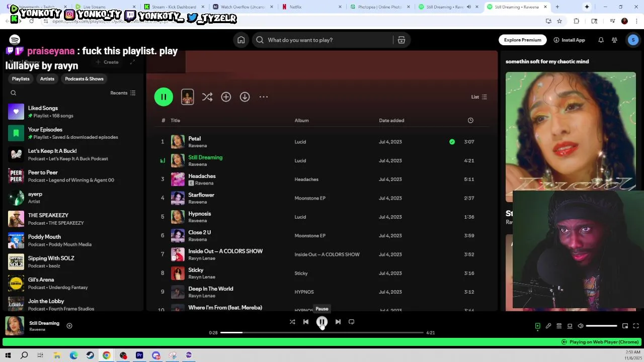Screen dimensions: 644x362
Task: Click the duration clock column header
Action: click(470, 121)
